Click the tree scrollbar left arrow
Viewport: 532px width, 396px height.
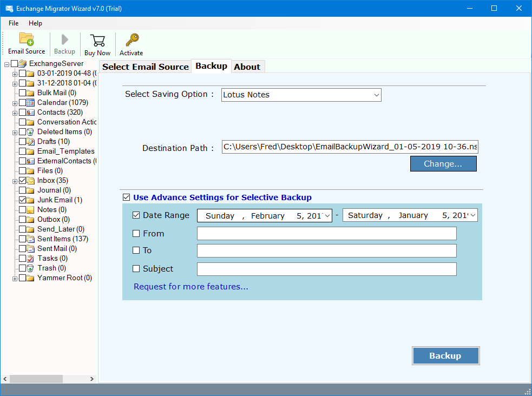(5, 379)
